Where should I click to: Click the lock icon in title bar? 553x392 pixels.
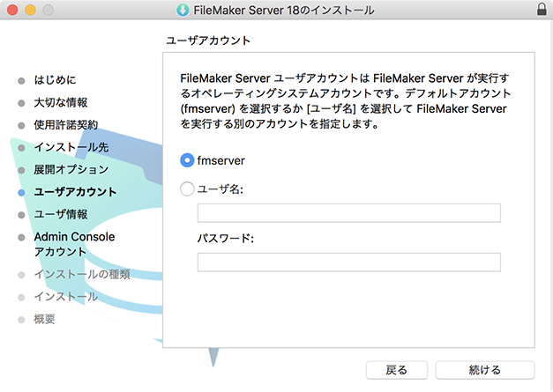tap(542, 9)
